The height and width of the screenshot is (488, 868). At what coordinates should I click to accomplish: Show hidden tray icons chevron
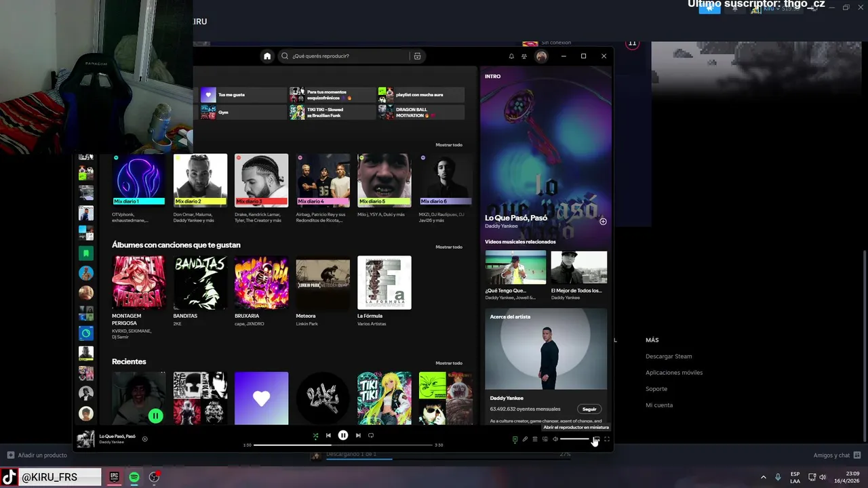(763, 477)
